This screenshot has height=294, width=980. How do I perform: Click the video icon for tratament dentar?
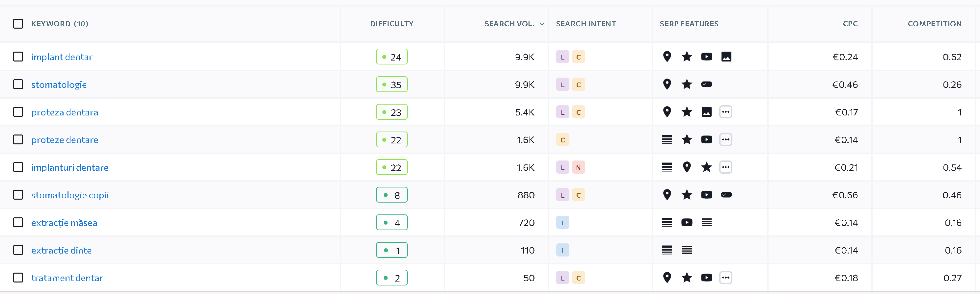[706, 278]
